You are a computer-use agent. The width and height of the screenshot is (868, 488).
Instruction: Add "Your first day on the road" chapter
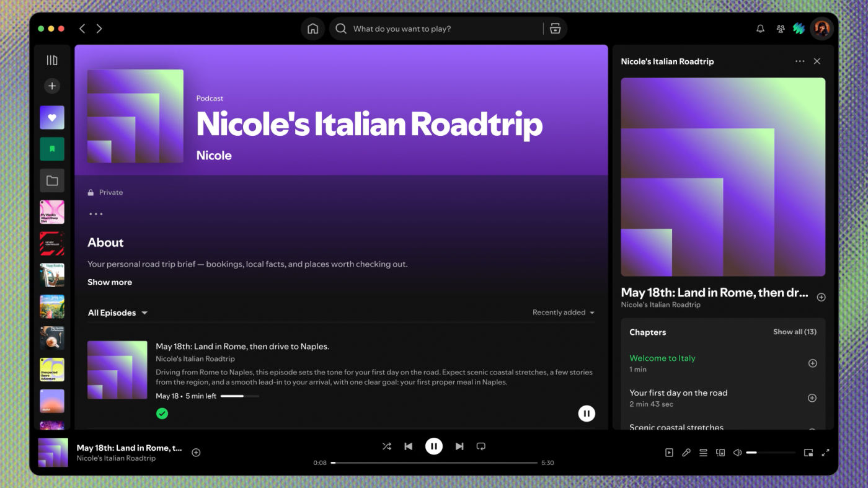point(812,398)
